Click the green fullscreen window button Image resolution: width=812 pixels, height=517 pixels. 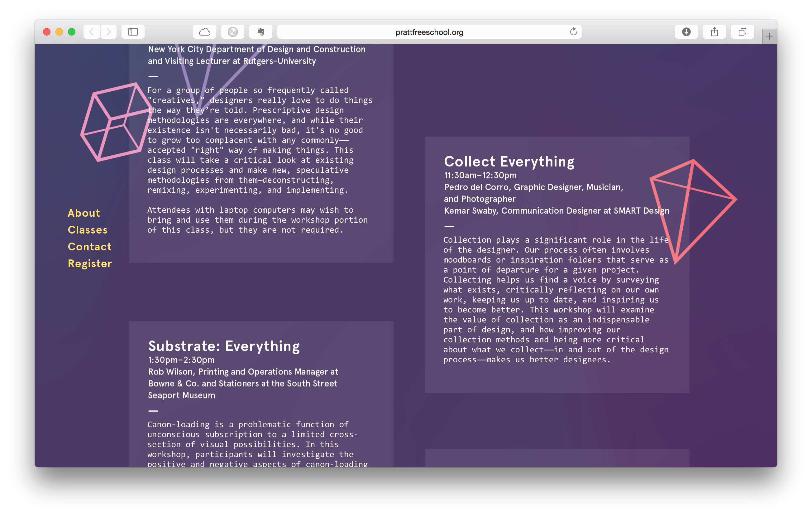[x=71, y=32]
